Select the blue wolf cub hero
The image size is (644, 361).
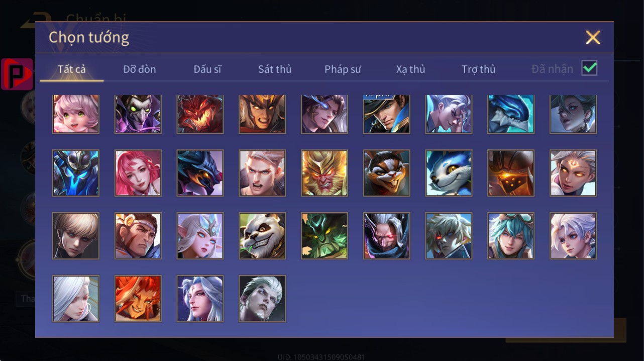click(449, 173)
